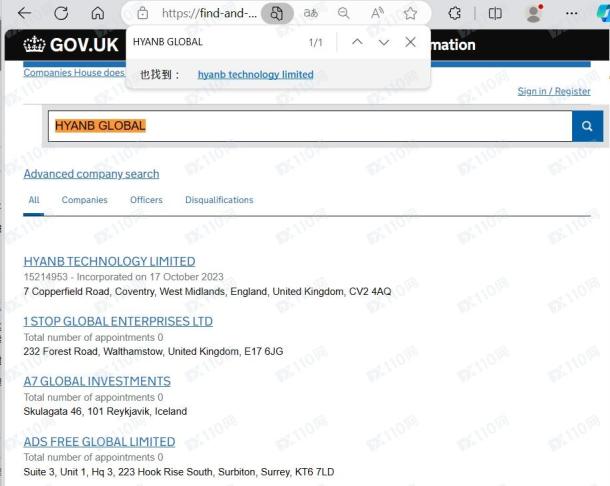The width and height of the screenshot is (610, 486).
Task: Reload the page with the refresh icon
Action: [x=61, y=13]
